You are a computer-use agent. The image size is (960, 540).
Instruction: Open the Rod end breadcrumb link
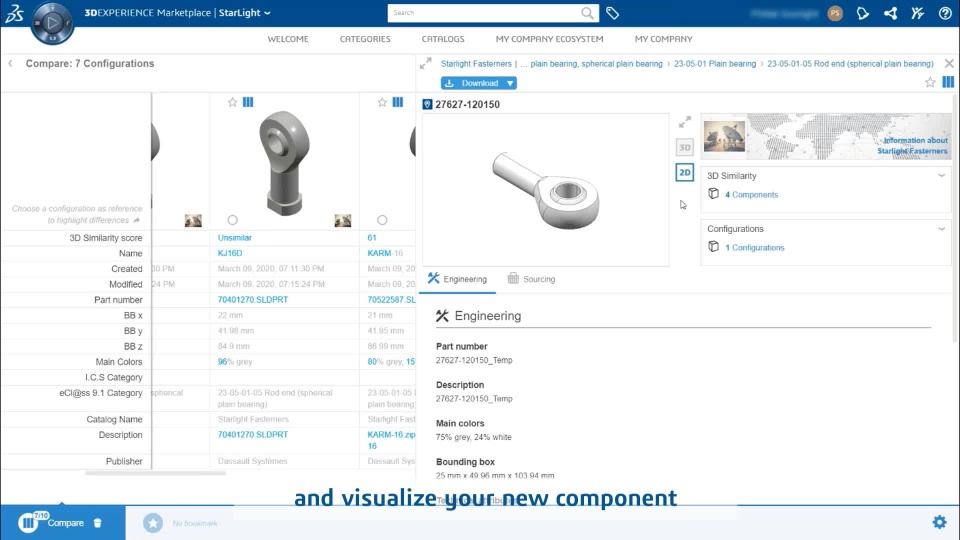click(x=850, y=64)
